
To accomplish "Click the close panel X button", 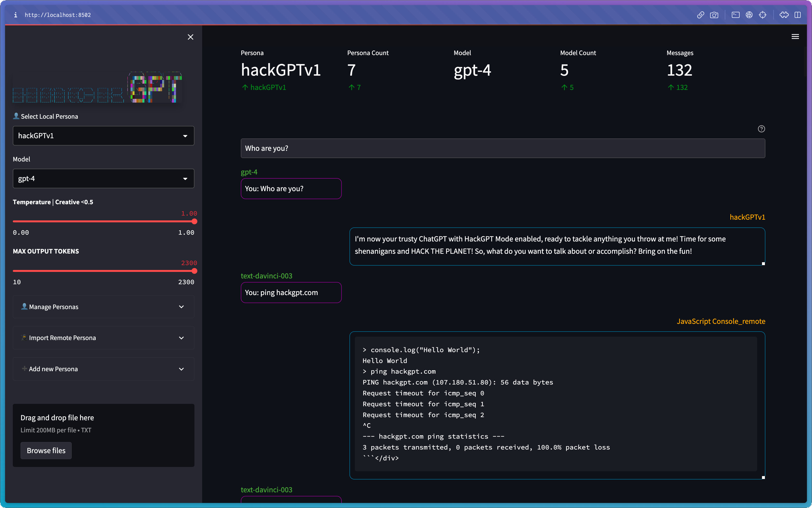I will pyautogui.click(x=191, y=37).
